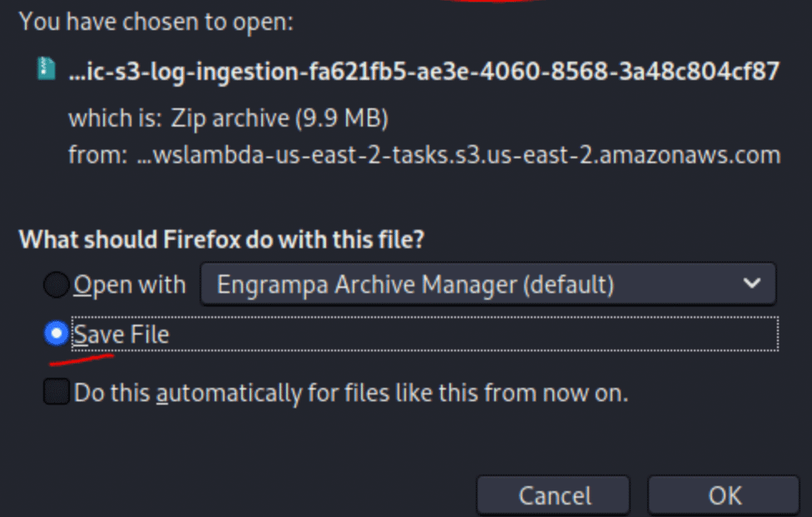Click You have chosen to open text
This screenshot has width=812, height=517.
point(156,22)
